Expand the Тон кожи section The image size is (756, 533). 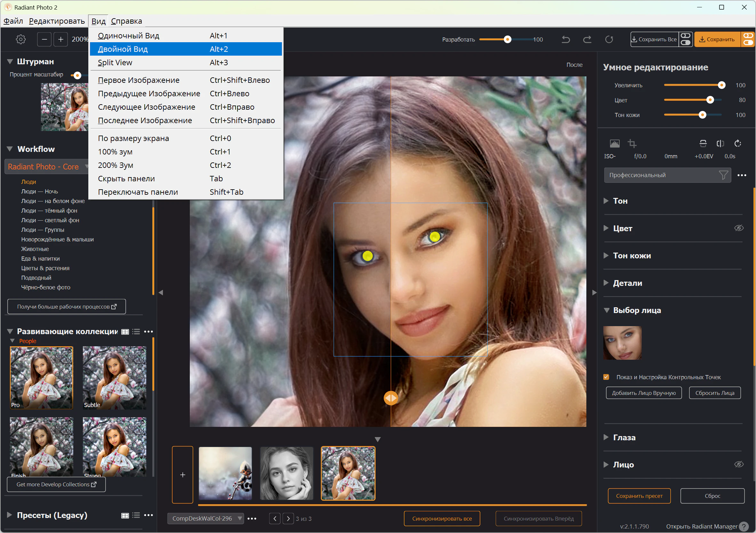[606, 255]
